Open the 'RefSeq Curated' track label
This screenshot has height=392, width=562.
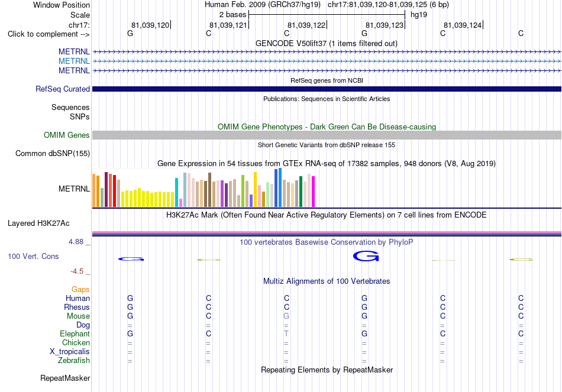pyautogui.click(x=63, y=89)
